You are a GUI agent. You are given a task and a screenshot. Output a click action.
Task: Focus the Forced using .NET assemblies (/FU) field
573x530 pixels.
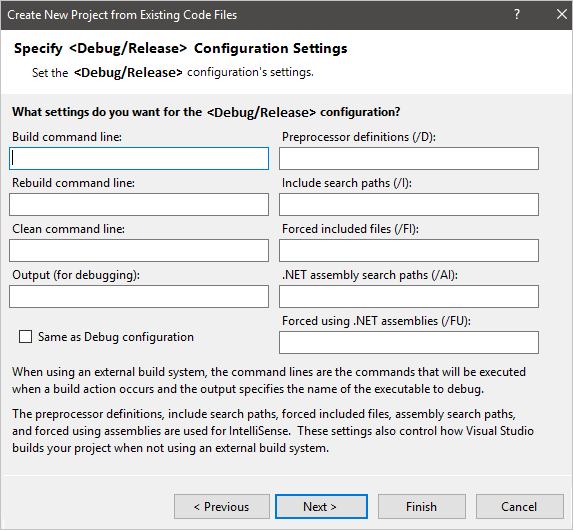click(x=409, y=343)
